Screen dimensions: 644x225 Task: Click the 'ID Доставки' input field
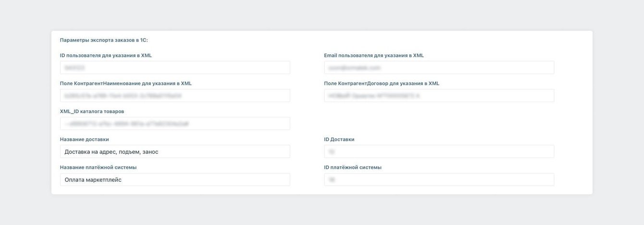(x=439, y=151)
